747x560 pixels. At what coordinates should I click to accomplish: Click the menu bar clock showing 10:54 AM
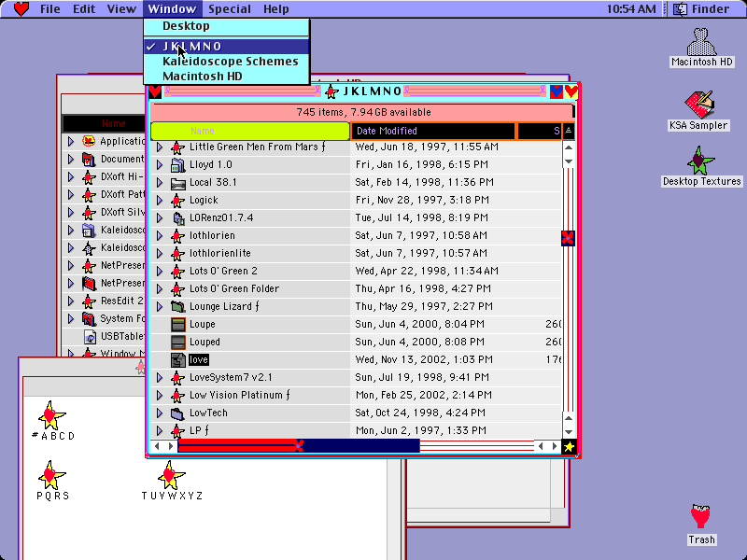click(x=631, y=9)
